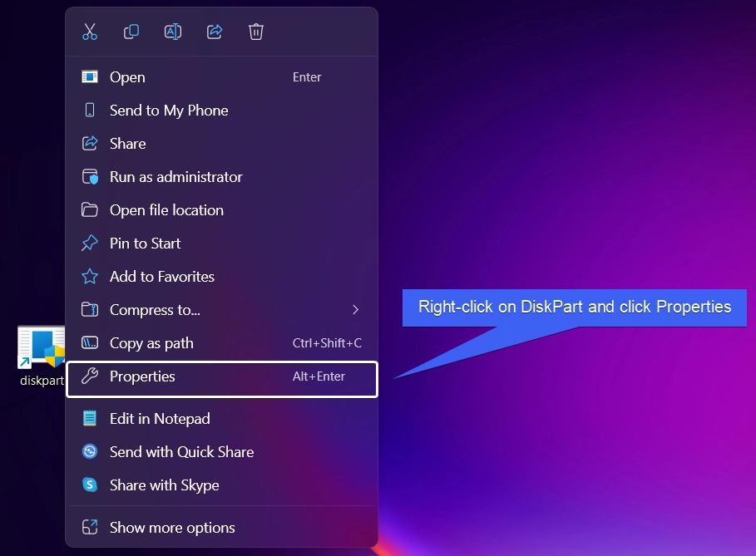The height and width of the screenshot is (556, 756).
Task: Click the wrench icon next to Properties
Action: coord(90,376)
